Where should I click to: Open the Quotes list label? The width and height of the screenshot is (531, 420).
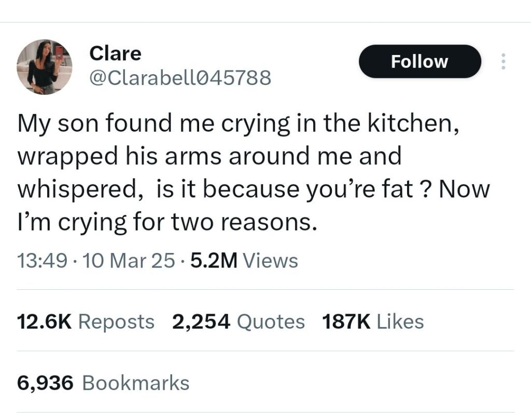pos(270,321)
